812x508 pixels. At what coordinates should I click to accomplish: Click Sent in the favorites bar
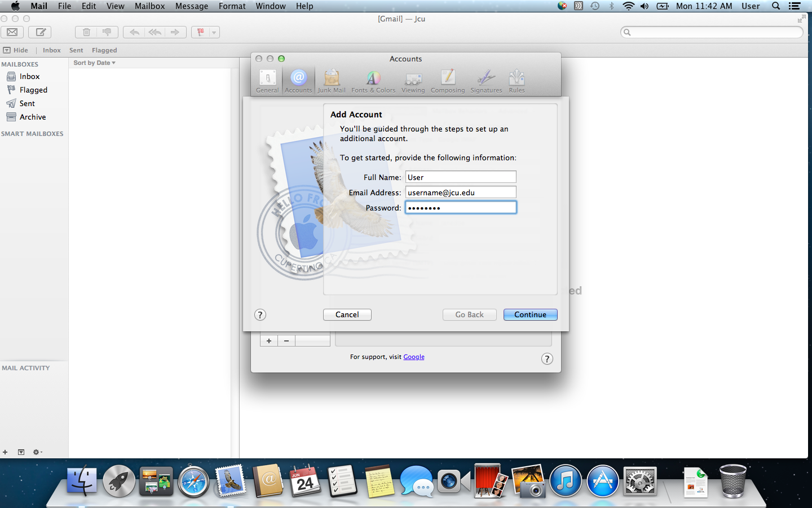[76, 50]
